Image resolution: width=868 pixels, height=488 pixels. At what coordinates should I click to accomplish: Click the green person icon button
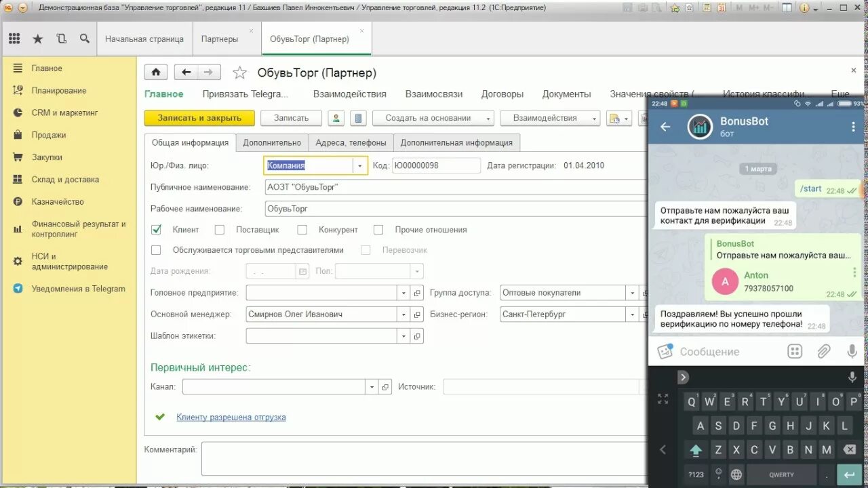[336, 118]
